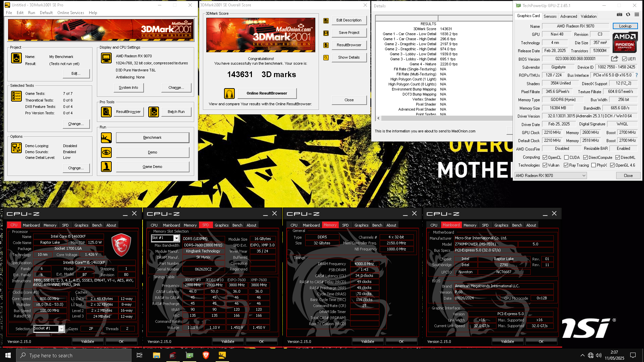Click the Edit Description icon in Overall Score
Screen dimensions: 644x362
(x=326, y=21)
